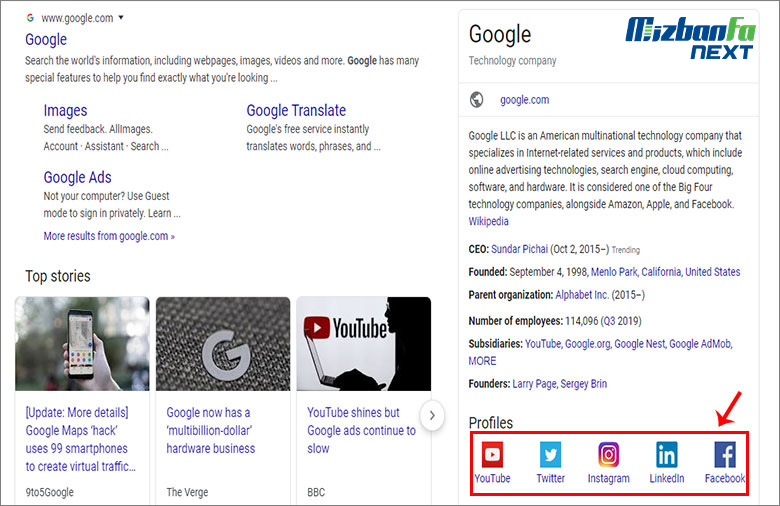Click the Google AdMob subsidiary link
780x506 pixels.
[700, 344]
